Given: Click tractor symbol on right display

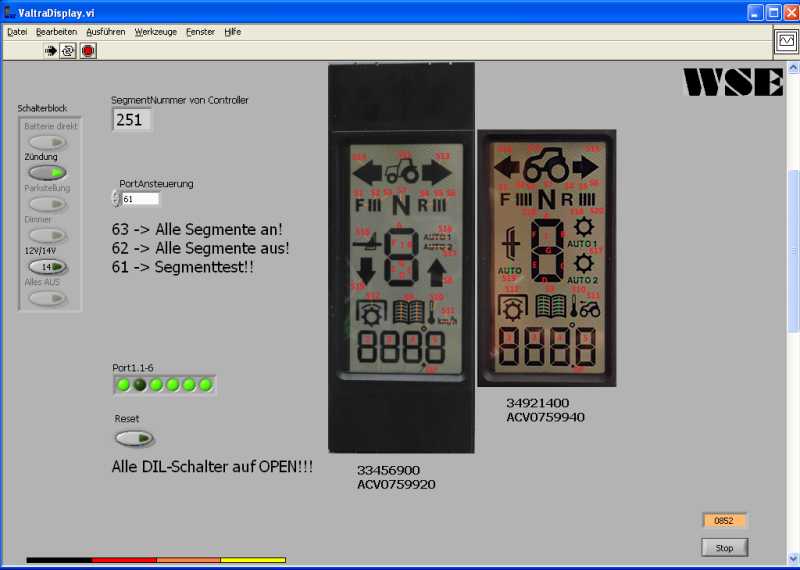Looking at the screenshot, I should pos(546,164).
